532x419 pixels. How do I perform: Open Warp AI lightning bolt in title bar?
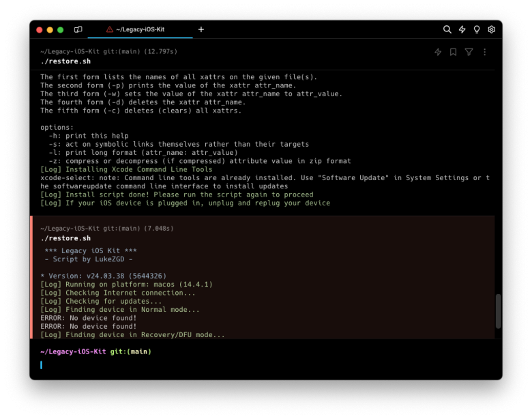462,29
